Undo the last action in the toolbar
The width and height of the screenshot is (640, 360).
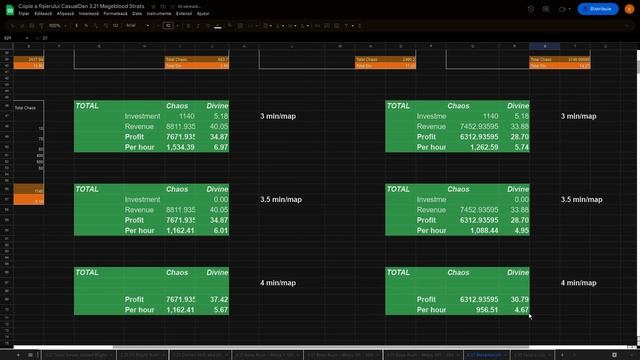[x=13, y=26]
